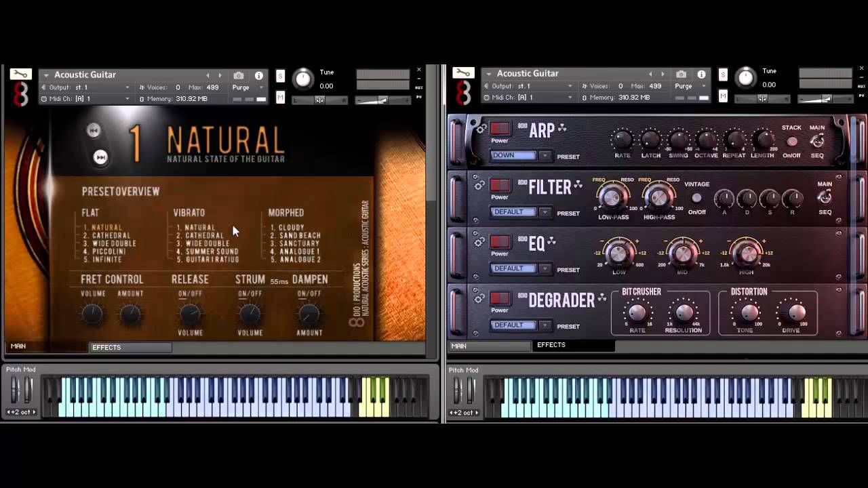
Task: Click camera snapshot icon in right Effects window
Action: coord(681,74)
